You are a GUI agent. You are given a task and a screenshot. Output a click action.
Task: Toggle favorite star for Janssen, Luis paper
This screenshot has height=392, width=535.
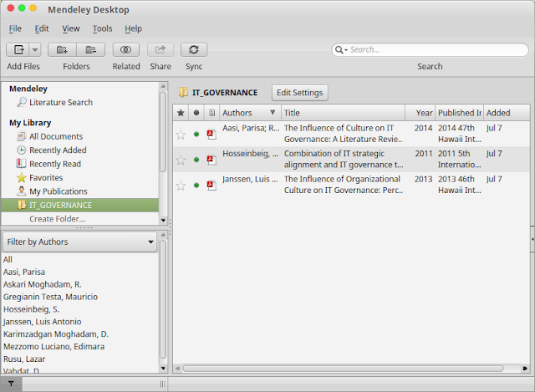click(181, 186)
